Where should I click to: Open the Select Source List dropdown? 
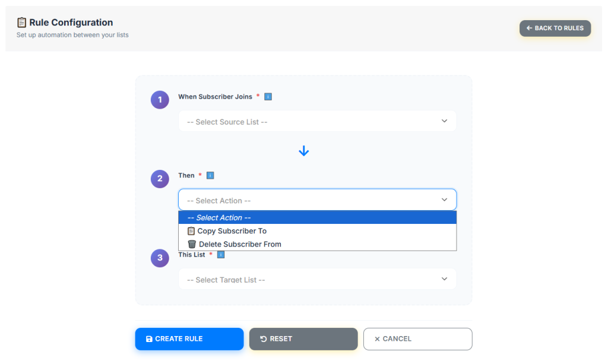click(x=317, y=121)
